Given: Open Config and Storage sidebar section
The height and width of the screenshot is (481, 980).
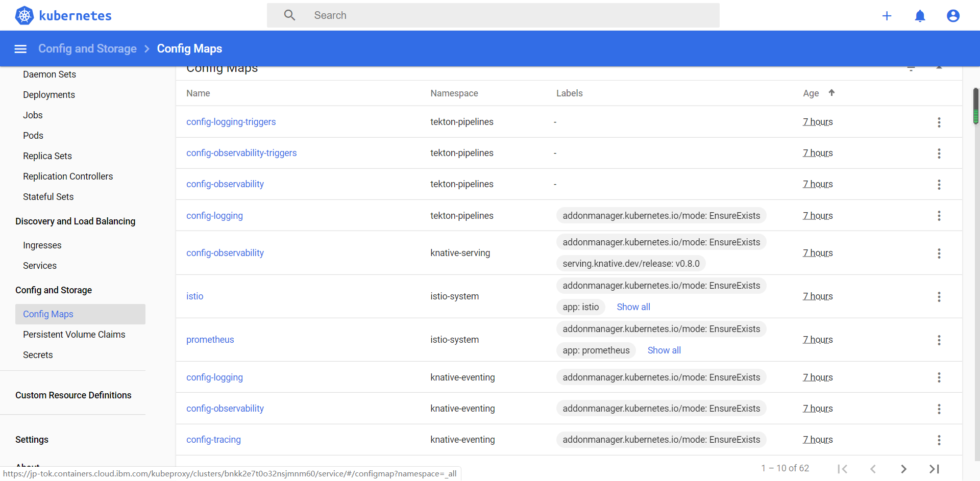Looking at the screenshot, I should 54,290.
